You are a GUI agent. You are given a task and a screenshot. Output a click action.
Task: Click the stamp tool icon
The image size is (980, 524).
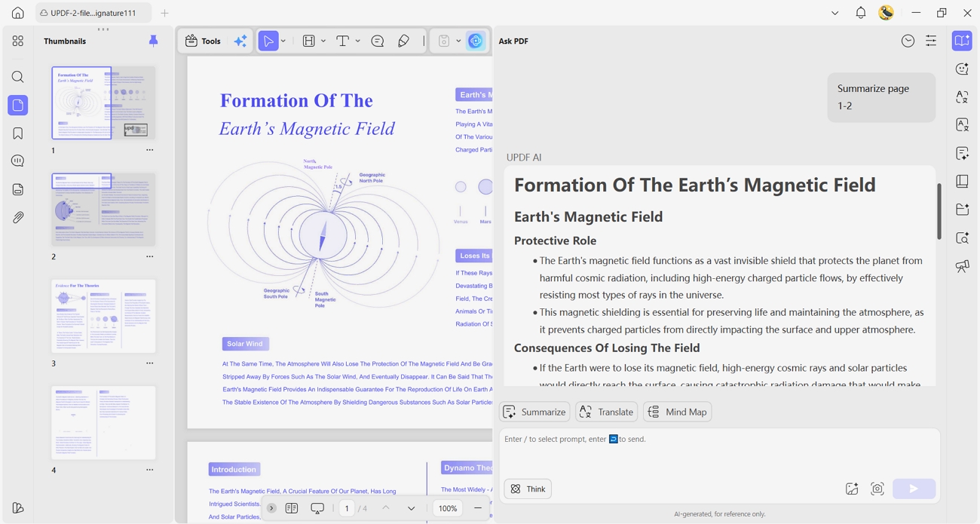pyautogui.click(x=444, y=41)
